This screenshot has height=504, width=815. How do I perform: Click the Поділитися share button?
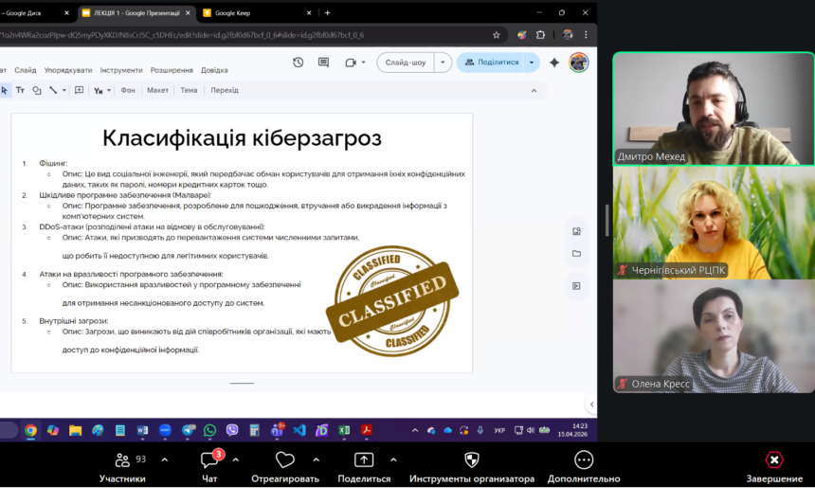[x=491, y=63]
